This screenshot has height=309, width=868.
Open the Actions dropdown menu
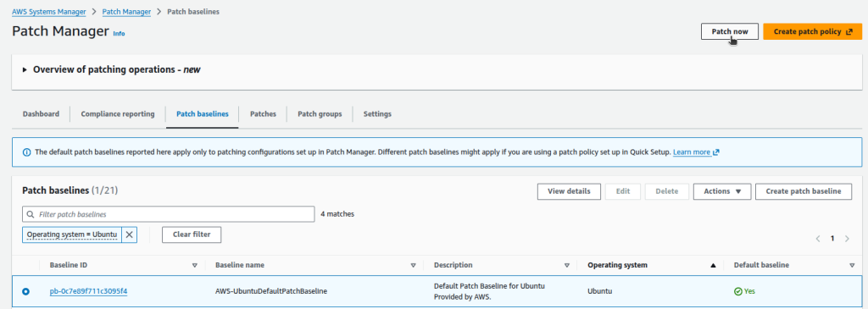click(x=722, y=191)
